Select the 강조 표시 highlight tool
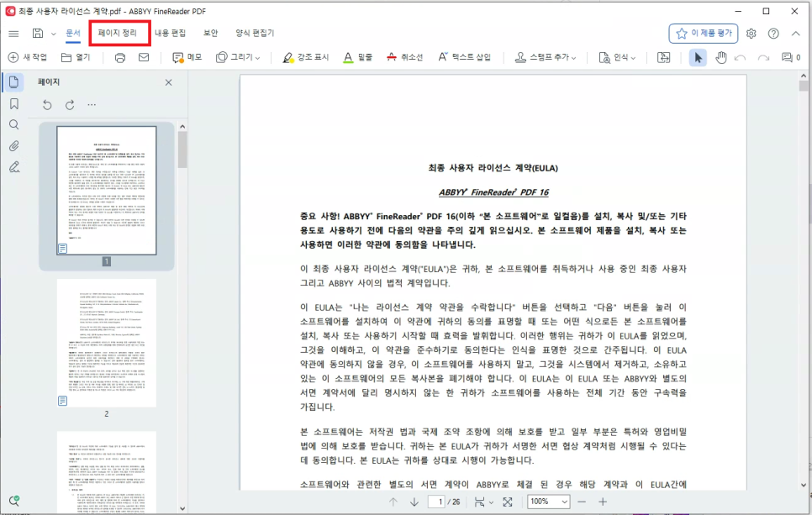This screenshot has height=515, width=812. [x=305, y=57]
